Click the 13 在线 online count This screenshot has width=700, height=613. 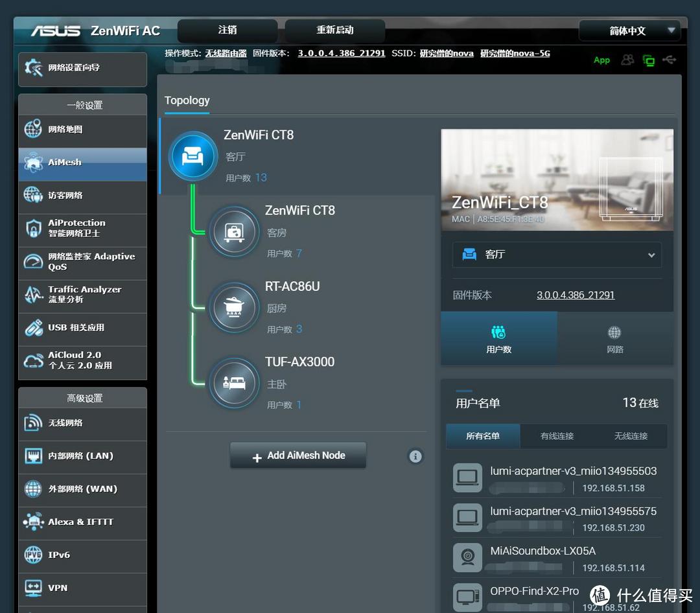(x=640, y=403)
